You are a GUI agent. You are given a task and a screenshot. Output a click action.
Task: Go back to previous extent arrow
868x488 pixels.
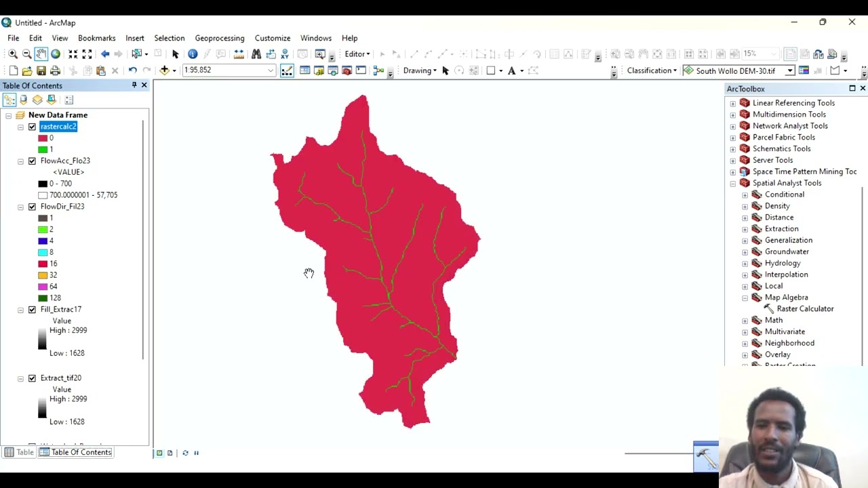coord(105,54)
